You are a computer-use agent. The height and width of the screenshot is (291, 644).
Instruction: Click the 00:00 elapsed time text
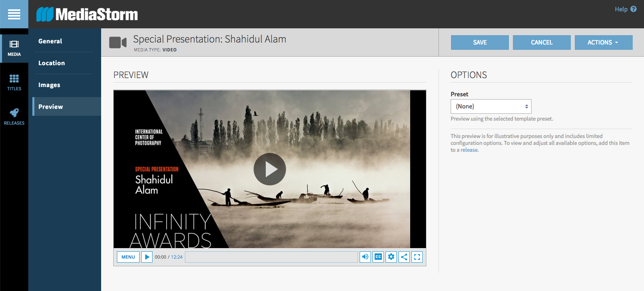pyautogui.click(x=161, y=257)
